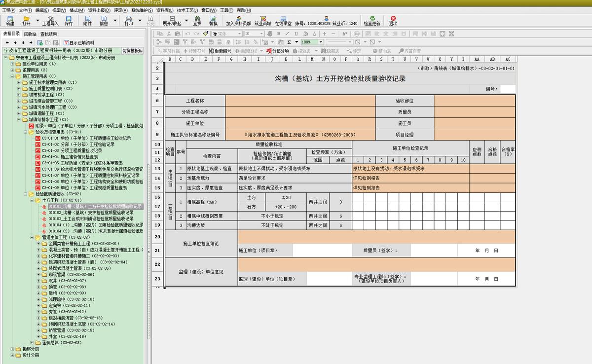Open the 宋体 font dropdown
Image resolution: width=592 pixels, height=364 pixels.
tap(240, 34)
